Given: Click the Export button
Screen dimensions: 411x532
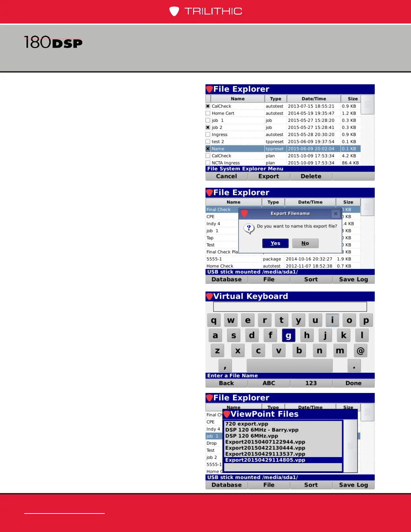Looking at the screenshot, I should 269,176.
